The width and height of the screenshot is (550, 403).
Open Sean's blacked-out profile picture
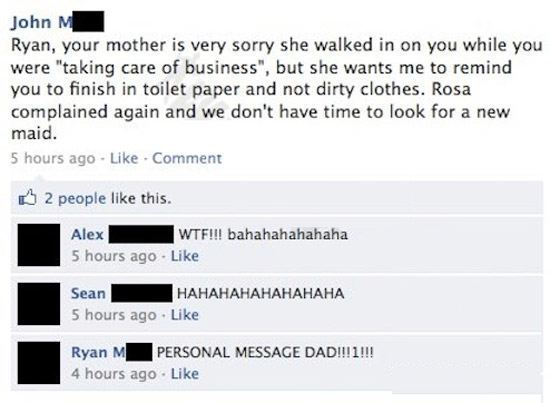pos(39,303)
